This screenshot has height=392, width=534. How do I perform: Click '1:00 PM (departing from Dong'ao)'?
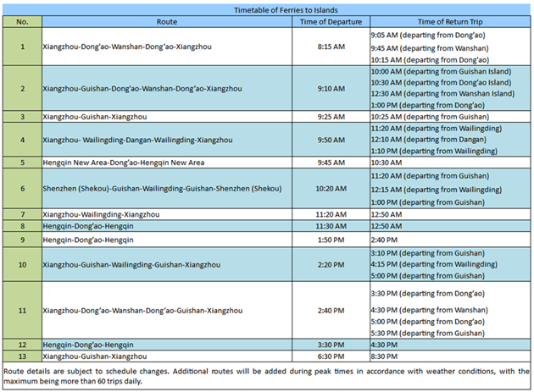pyautogui.click(x=428, y=105)
